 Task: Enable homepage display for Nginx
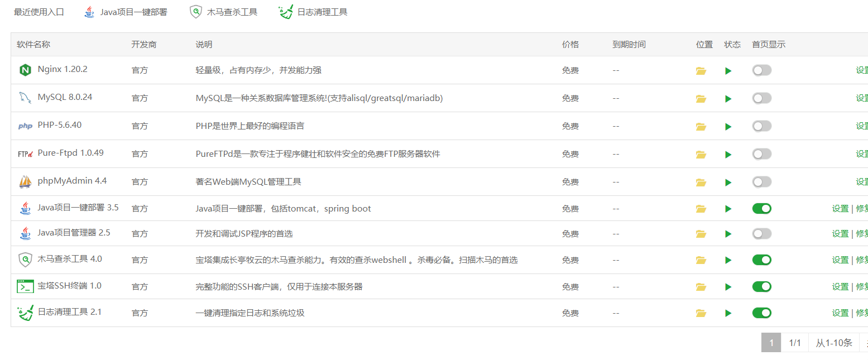click(x=762, y=70)
